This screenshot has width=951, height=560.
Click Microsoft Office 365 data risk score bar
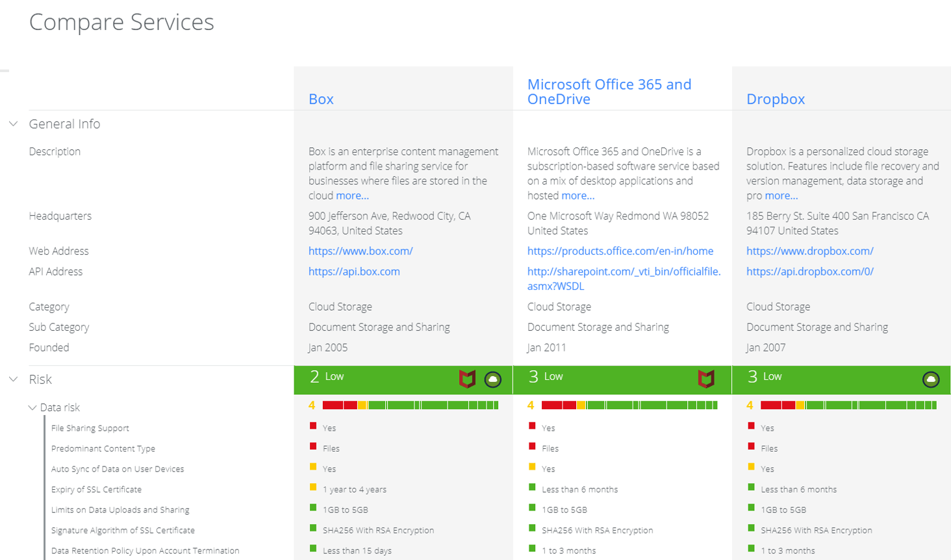coord(629,405)
